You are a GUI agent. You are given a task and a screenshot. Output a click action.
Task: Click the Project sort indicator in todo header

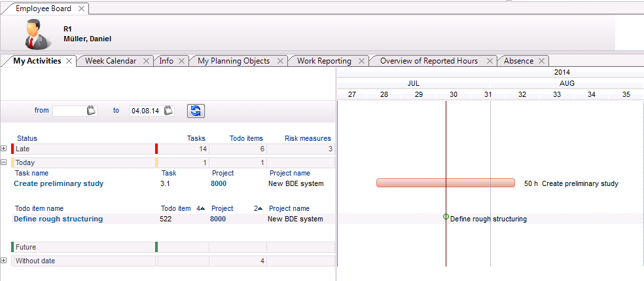pos(258,209)
